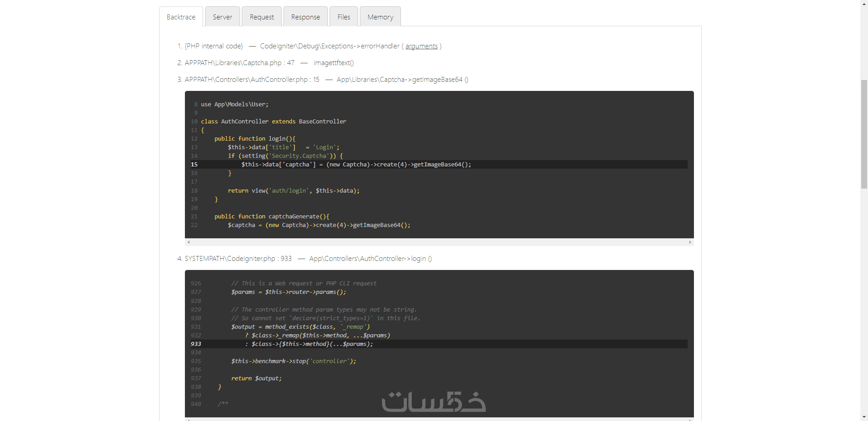Click the {PHP internal code} trace entry
The height and width of the screenshot is (421, 868).
(x=214, y=46)
